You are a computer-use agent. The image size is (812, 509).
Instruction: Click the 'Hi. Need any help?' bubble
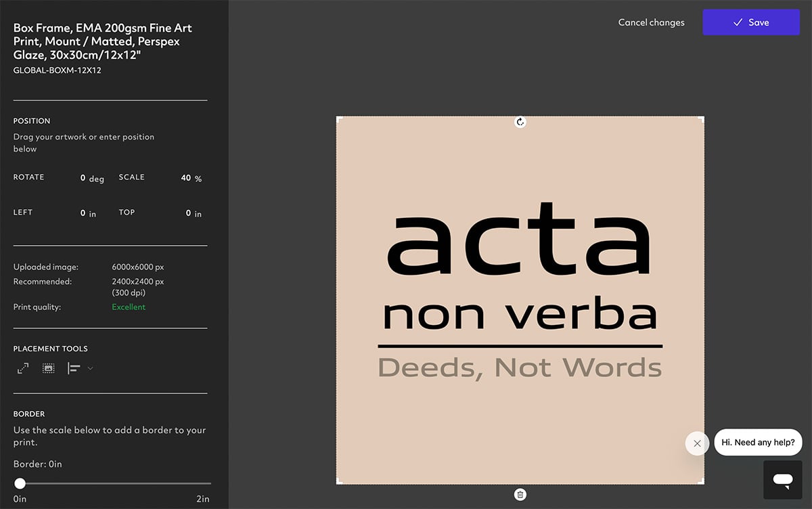pyautogui.click(x=758, y=443)
